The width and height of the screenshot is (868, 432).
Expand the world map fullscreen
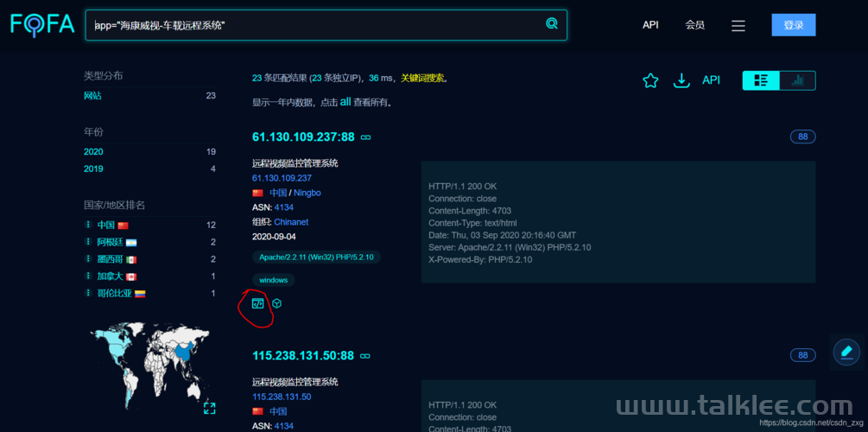pyautogui.click(x=209, y=409)
